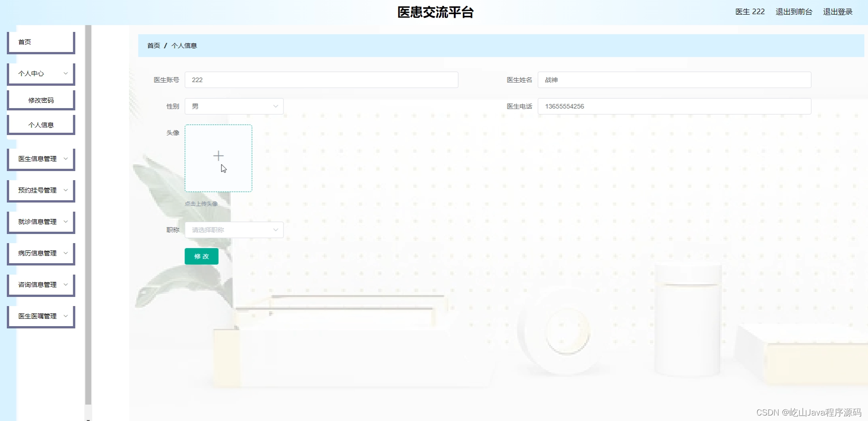
Task: Click the plus icon to upload avatar
Action: 218,156
